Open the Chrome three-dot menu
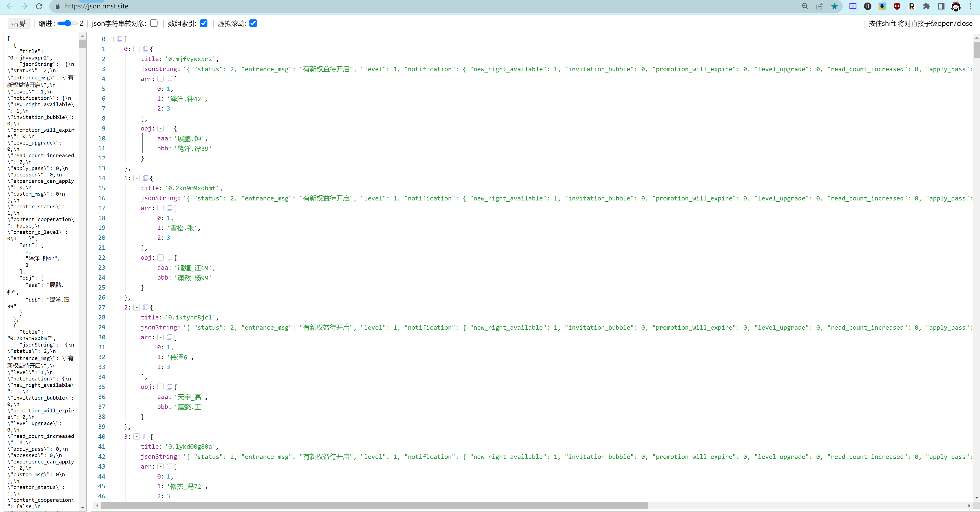The width and height of the screenshot is (980, 512). pyautogui.click(x=971, y=6)
